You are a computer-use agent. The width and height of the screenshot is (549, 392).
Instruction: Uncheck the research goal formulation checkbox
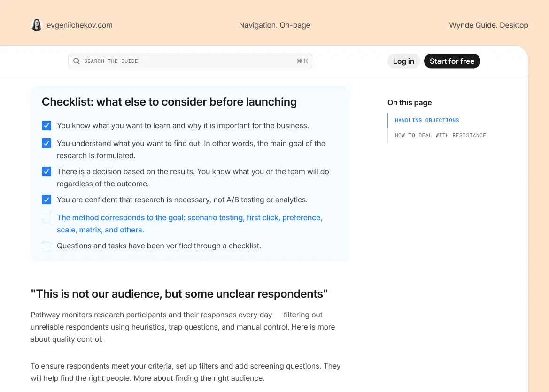point(46,143)
